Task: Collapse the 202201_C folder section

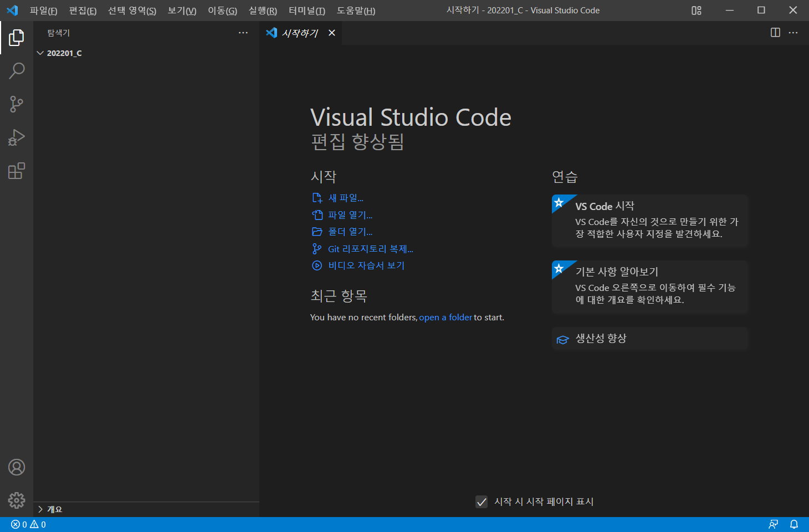Action: point(146,53)
